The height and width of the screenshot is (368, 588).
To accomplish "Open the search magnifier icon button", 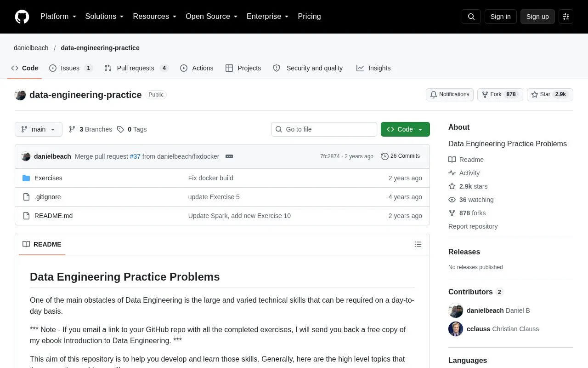I will (471, 17).
